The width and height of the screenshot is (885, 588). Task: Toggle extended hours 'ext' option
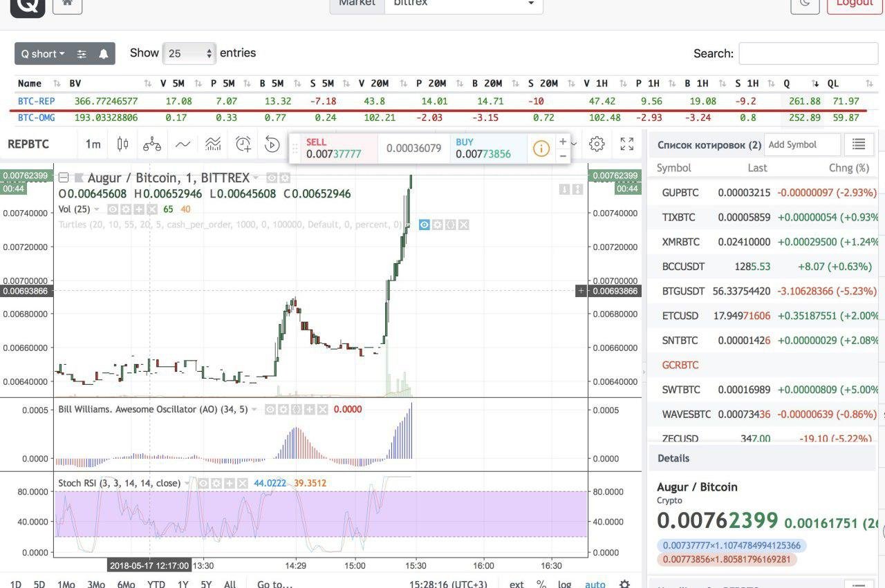coord(516,584)
